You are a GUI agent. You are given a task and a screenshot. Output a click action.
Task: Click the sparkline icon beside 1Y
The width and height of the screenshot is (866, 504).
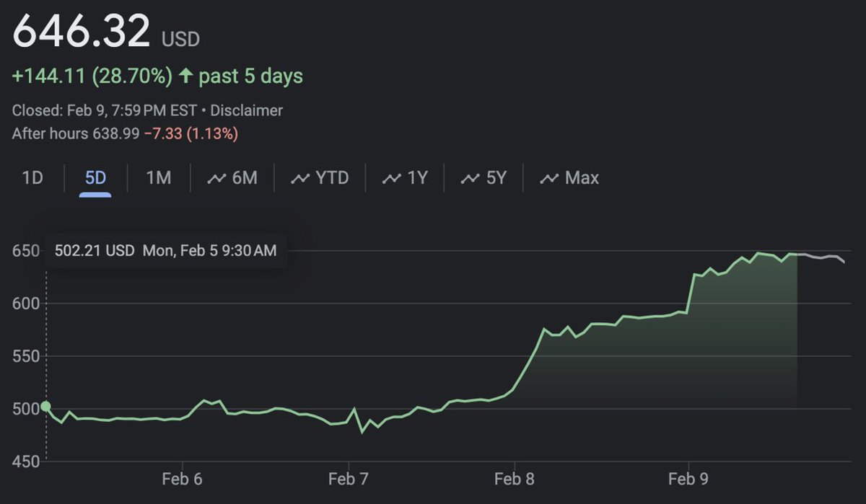(390, 177)
